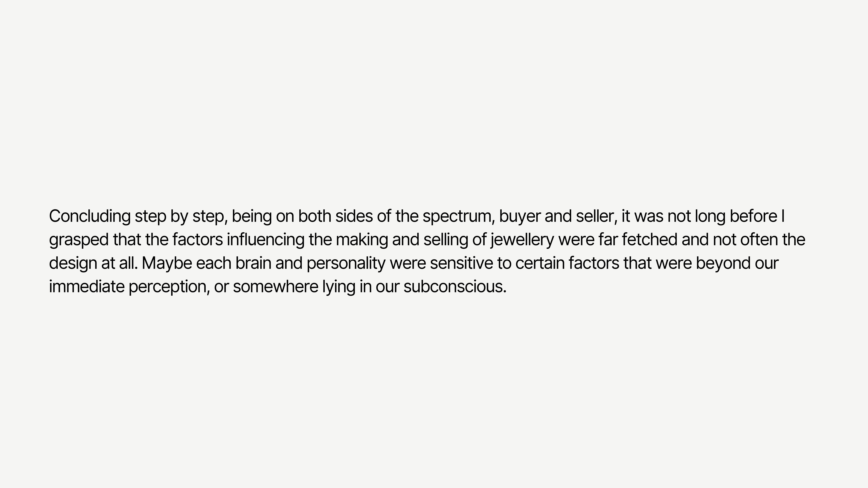Click the word "immediate" on the last line
The height and width of the screenshot is (488, 868).
pos(87,287)
